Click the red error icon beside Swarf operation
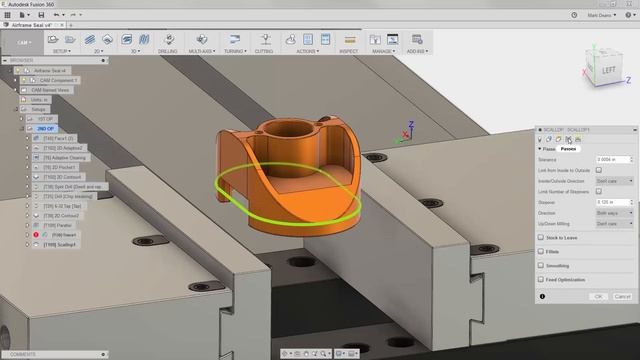This screenshot has width=640, height=360. [x=36, y=235]
